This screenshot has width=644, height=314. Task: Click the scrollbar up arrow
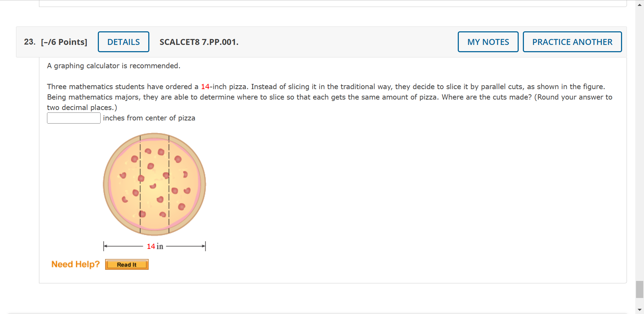point(639,5)
